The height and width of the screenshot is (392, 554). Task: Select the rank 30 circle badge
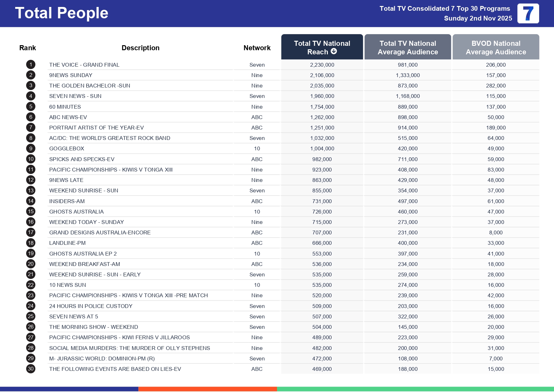point(31,369)
